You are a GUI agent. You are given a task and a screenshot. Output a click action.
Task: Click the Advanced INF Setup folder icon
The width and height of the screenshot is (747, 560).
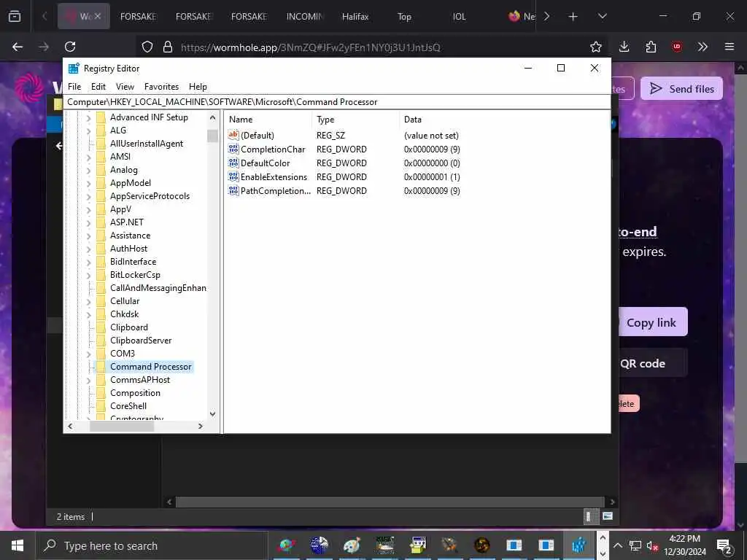[101, 117]
